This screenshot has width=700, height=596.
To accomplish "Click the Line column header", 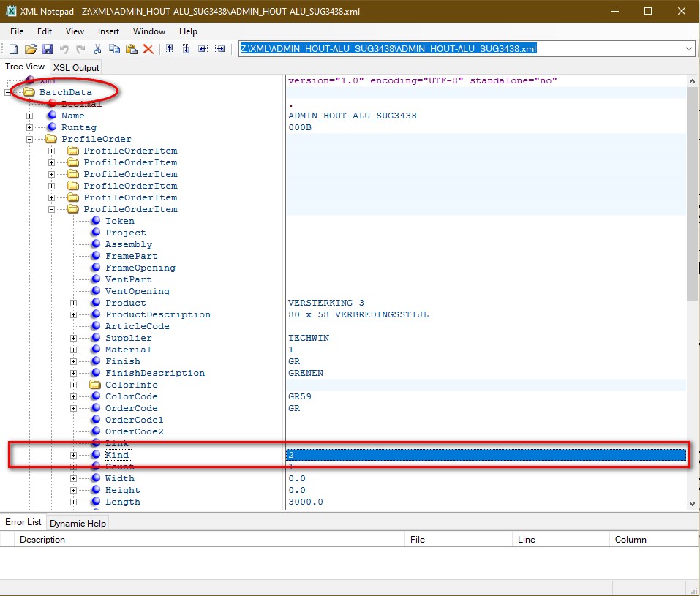I will click(x=561, y=539).
